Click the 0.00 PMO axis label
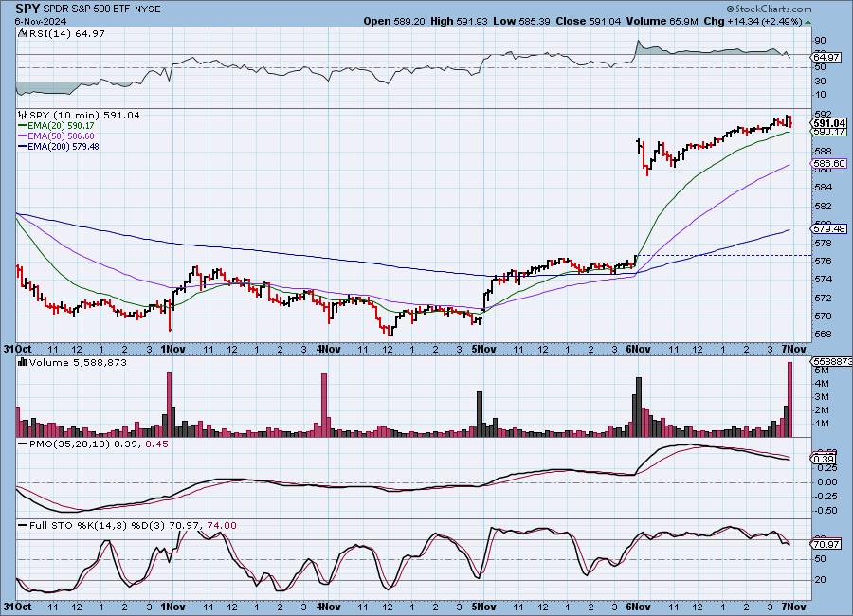Viewport: 853px width, 616px height. (x=826, y=482)
